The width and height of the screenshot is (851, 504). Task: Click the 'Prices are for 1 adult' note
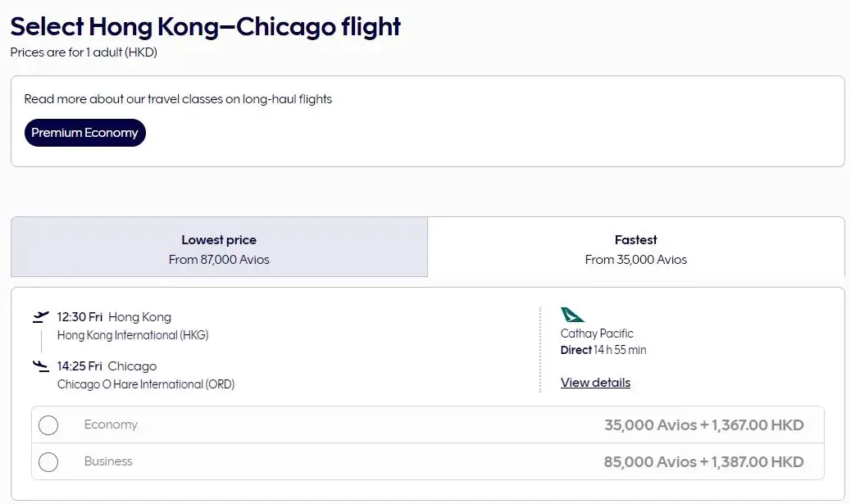click(x=84, y=52)
